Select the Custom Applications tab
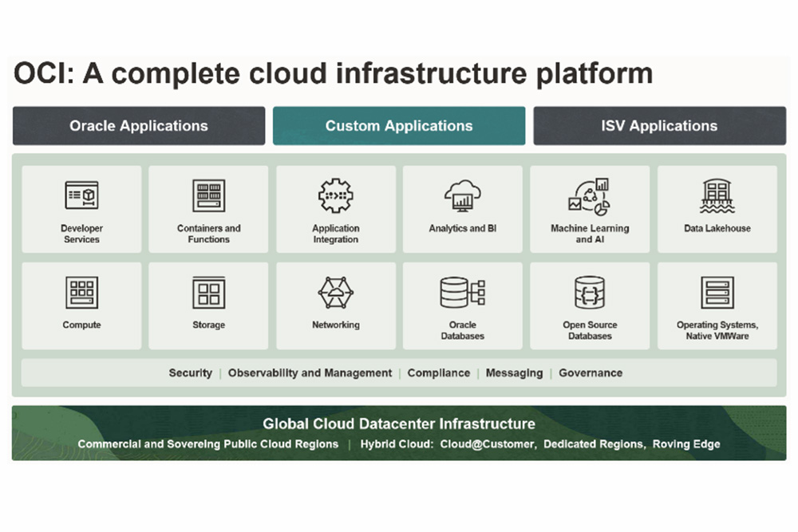The width and height of the screenshot is (798, 532). pyautogui.click(x=399, y=125)
